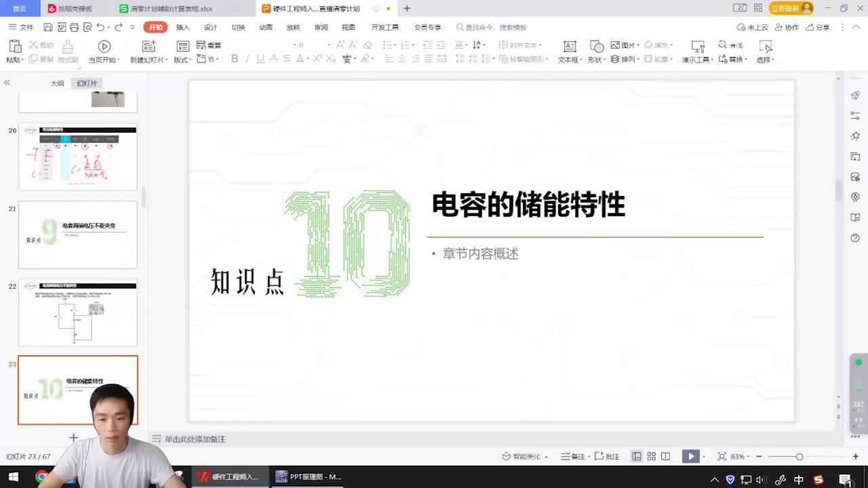Collapse the slide panel with double chevron
The width and height of the screenshot is (868, 488).
point(7,82)
